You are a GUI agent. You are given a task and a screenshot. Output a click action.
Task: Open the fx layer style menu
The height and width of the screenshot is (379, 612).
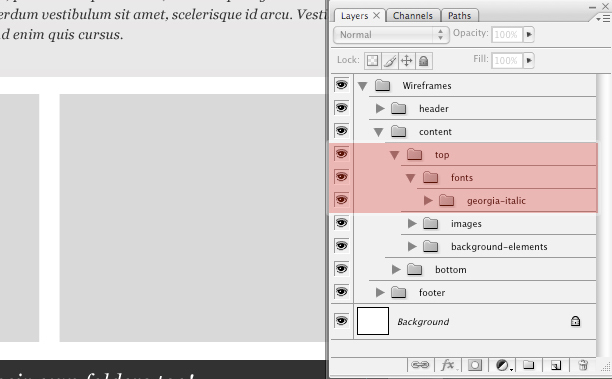coord(448,365)
